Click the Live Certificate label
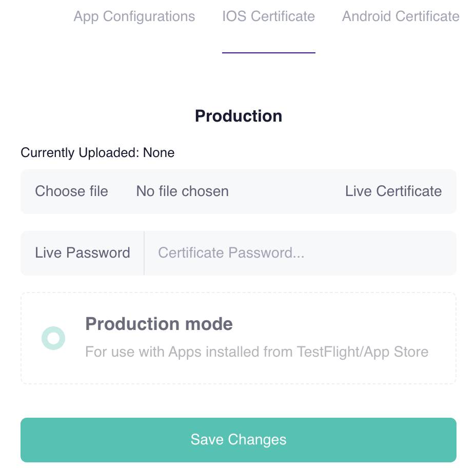 (x=393, y=191)
